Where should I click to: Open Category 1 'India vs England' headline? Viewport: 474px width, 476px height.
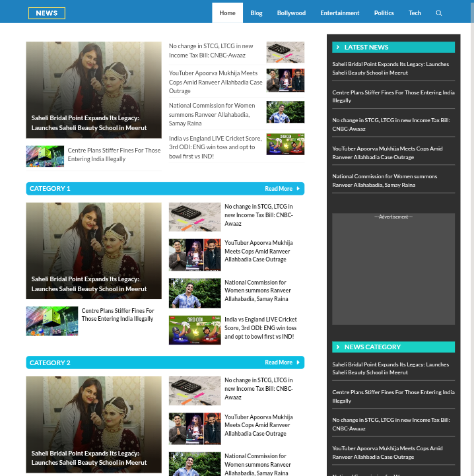(x=261, y=328)
